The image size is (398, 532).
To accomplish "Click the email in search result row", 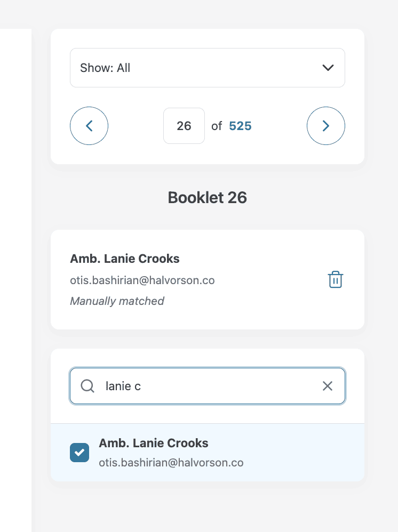I will tap(171, 463).
